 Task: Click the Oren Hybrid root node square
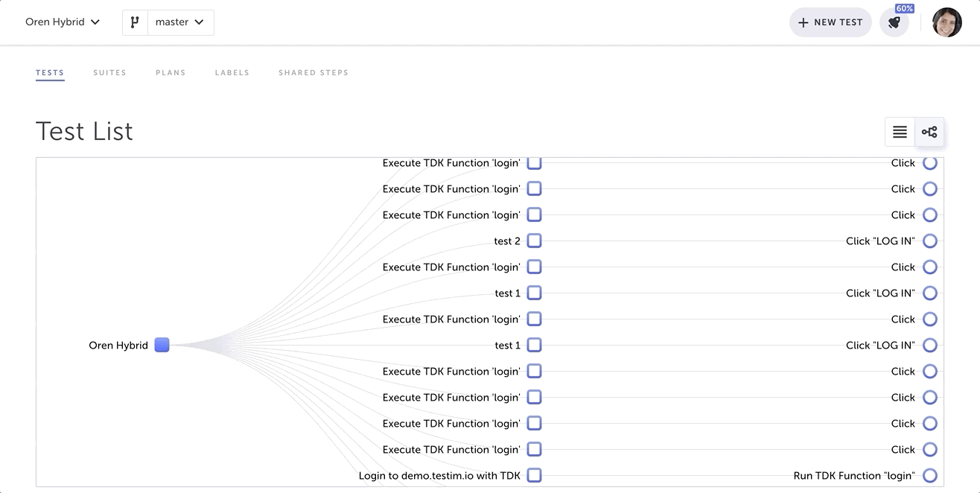(162, 345)
